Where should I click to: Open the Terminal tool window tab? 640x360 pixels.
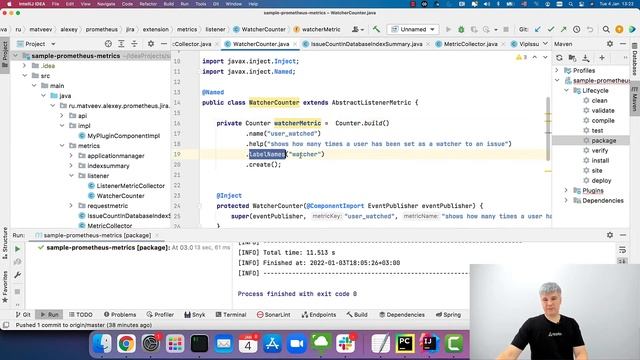coord(231,315)
